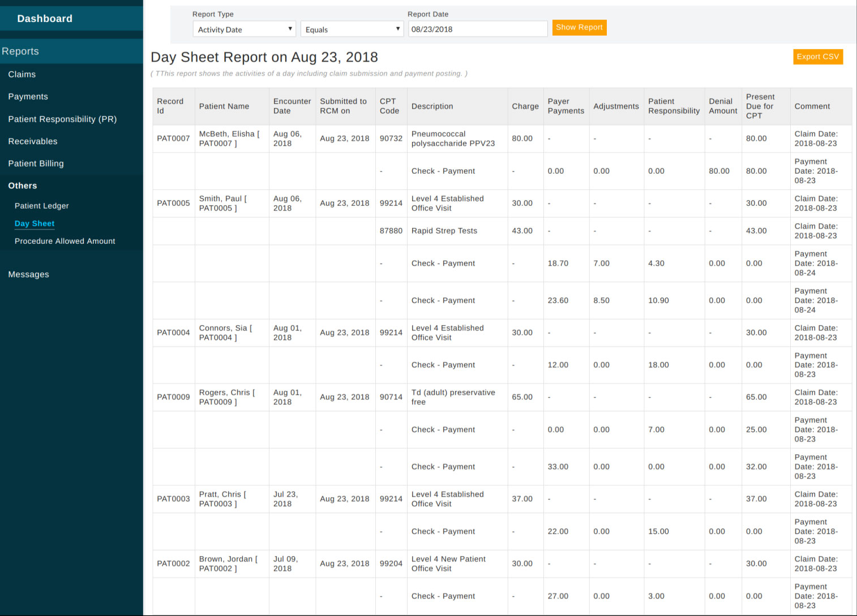Open Procedure Allowed Amount report
Viewport: 857px width, 616px height.
point(65,241)
